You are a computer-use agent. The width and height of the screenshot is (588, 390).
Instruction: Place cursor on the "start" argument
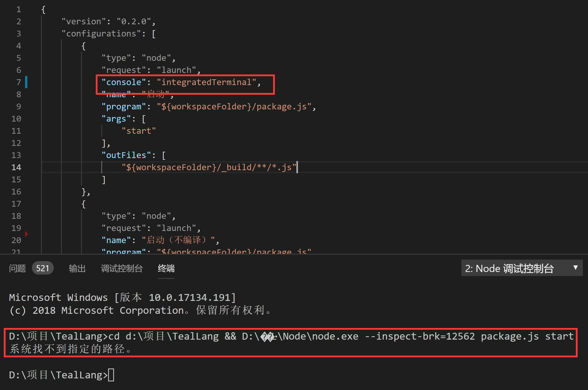tap(139, 130)
